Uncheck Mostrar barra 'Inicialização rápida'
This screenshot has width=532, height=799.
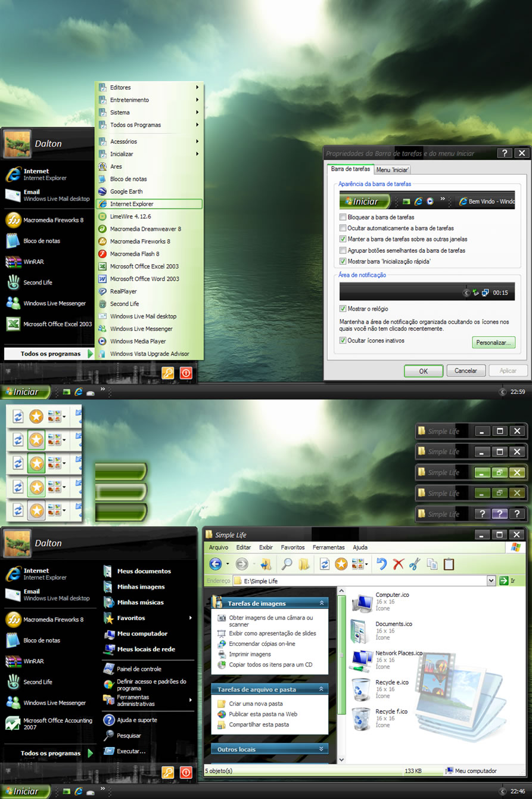(343, 261)
